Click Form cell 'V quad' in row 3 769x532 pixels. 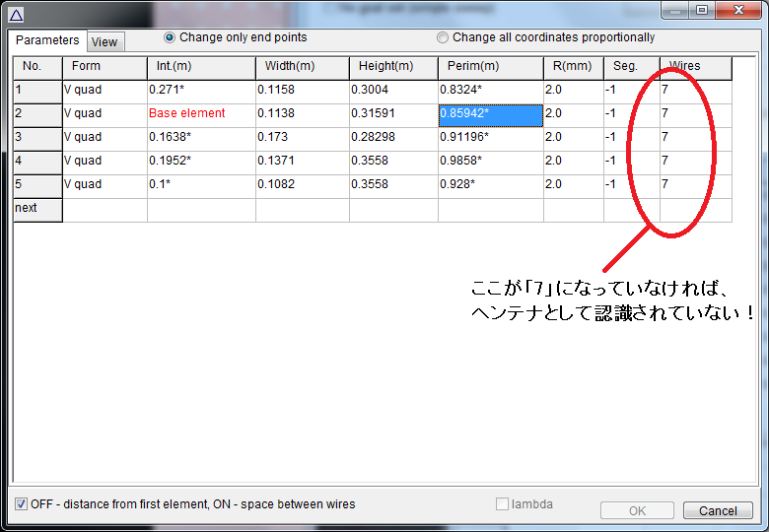[105, 139]
